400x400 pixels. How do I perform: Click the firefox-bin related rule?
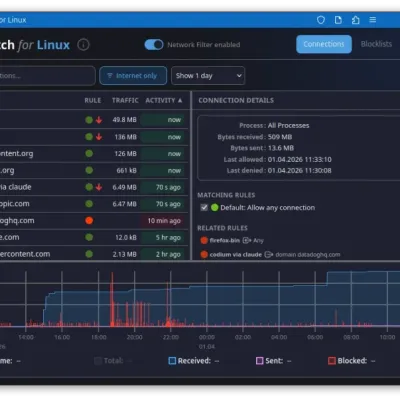click(232, 240)
